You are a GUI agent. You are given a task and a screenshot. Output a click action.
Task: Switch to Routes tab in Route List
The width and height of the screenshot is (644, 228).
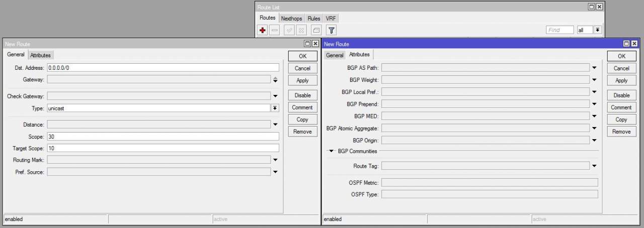(268, 18)
